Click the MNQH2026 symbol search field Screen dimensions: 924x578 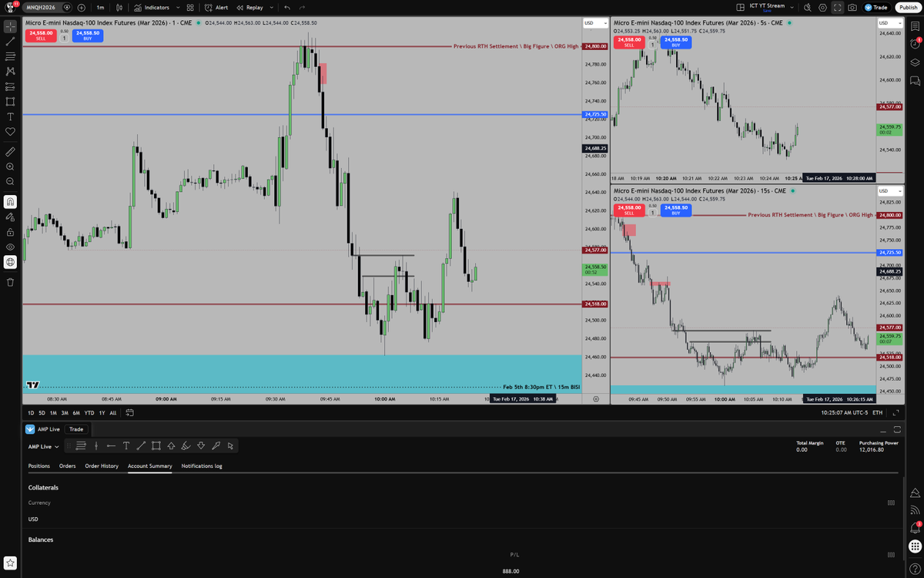pos(43,7)
